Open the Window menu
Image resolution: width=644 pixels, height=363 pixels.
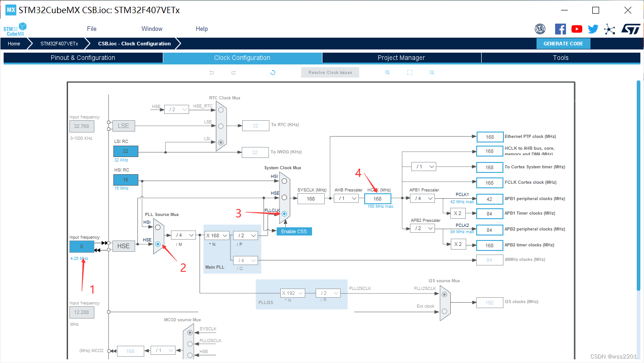coord(152,29)
